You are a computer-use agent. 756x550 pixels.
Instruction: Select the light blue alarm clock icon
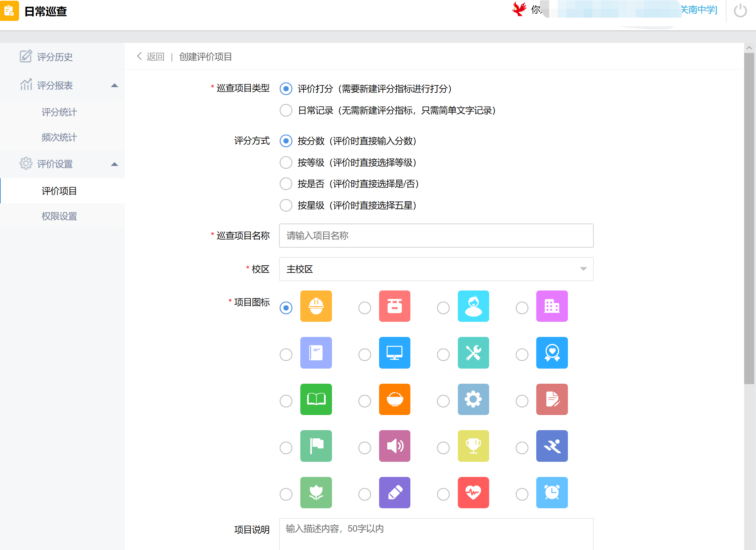point(551,492)
